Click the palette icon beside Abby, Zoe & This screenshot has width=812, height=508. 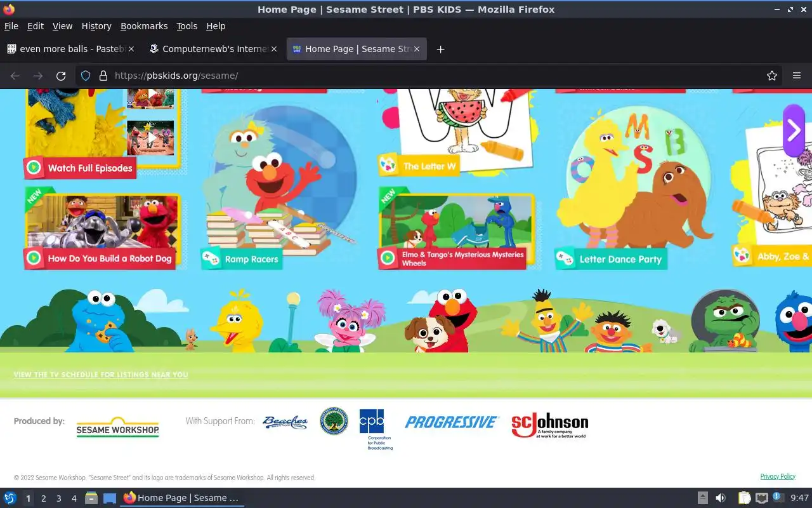coord(742,257)
